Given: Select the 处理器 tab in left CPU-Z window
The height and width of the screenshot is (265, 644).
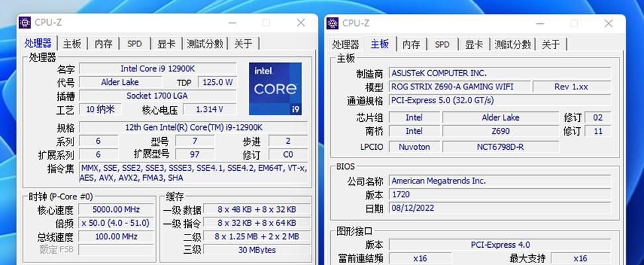Looking at the screenshot, I should [x=38, y=42].
